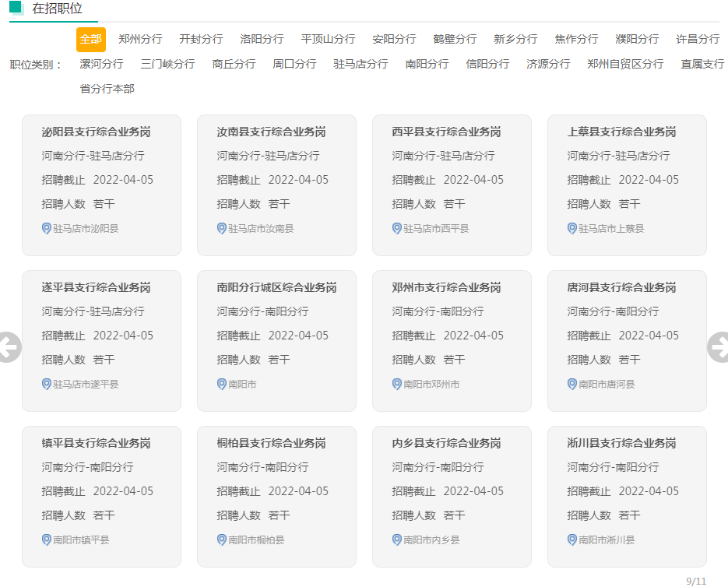
Task: Open 内乡县支行综合业务岗 job posting
Action: [446, 443]
